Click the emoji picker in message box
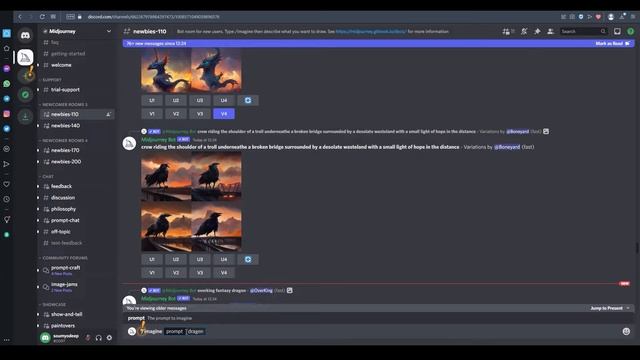 [626, 331]
